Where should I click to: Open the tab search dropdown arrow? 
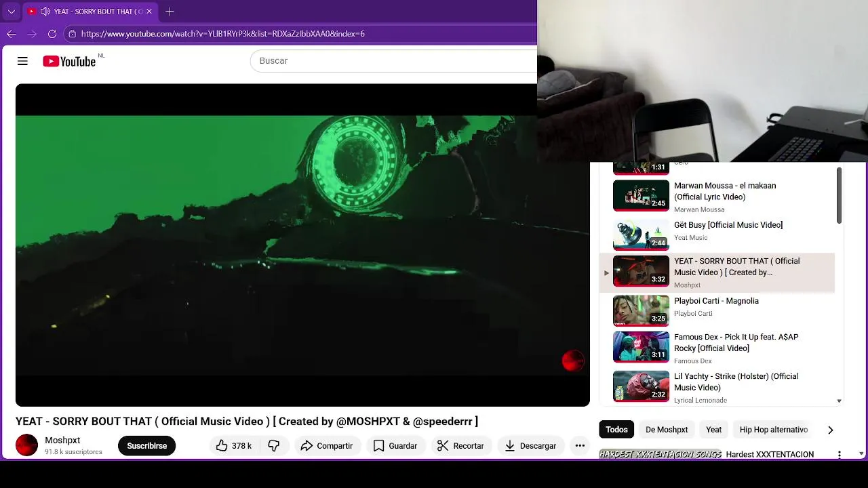tap(12, 12)
